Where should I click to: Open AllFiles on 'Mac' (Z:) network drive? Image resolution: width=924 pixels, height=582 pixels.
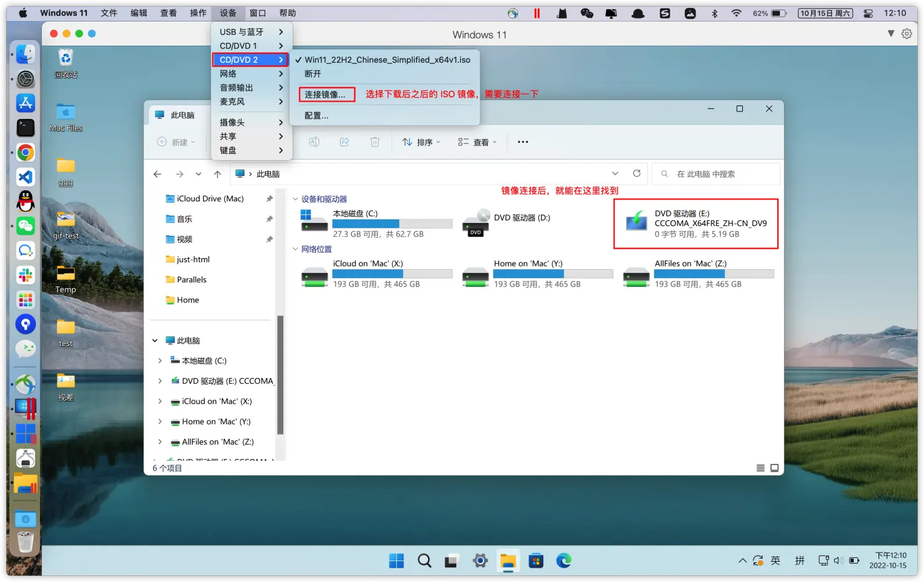click(x=698, y=273)
